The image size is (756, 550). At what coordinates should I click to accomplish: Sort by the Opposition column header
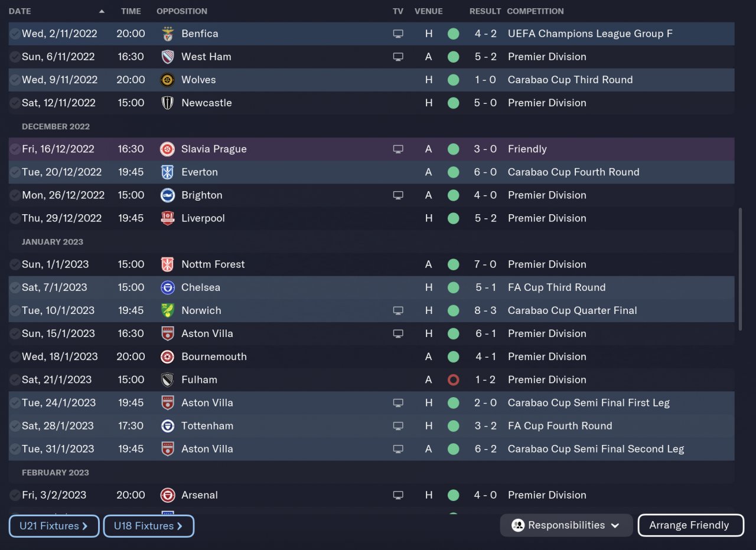pos(182,11)
